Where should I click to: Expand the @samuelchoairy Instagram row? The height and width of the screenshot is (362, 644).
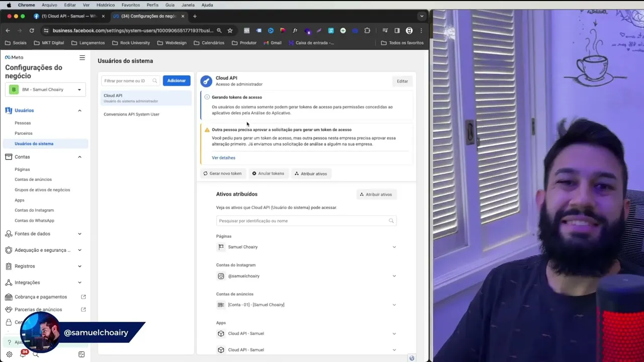click(394, 276)
